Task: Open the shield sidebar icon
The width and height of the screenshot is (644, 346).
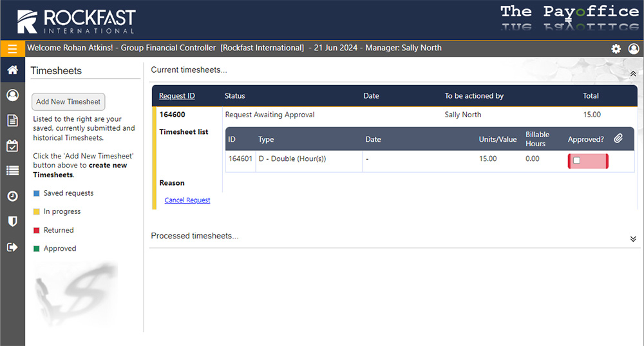Action: [12, 221]
